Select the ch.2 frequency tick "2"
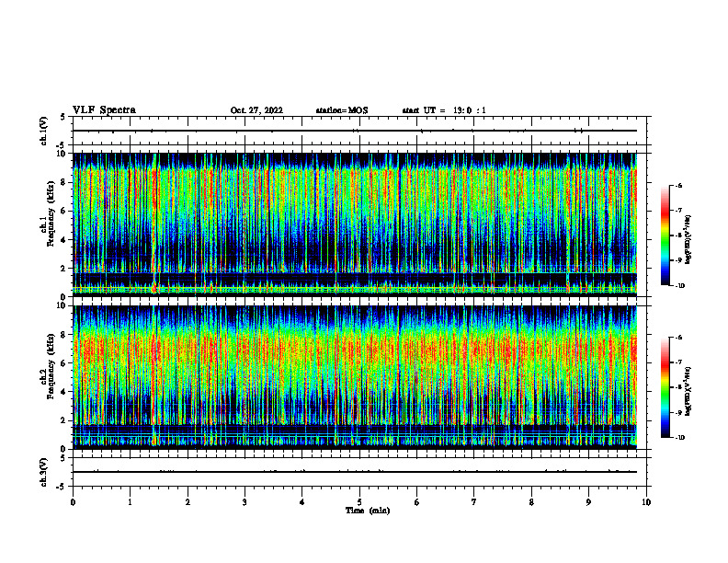728x563 pixels. coord(63,420)
